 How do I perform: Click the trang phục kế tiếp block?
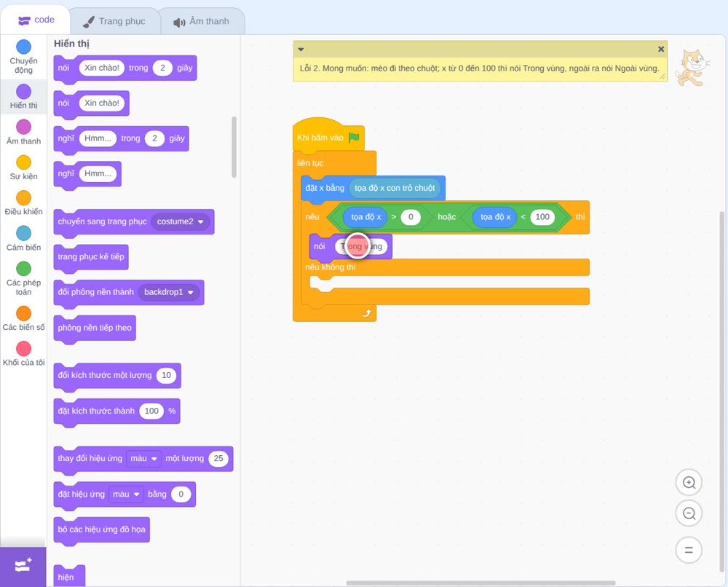[x=91, y=257]
